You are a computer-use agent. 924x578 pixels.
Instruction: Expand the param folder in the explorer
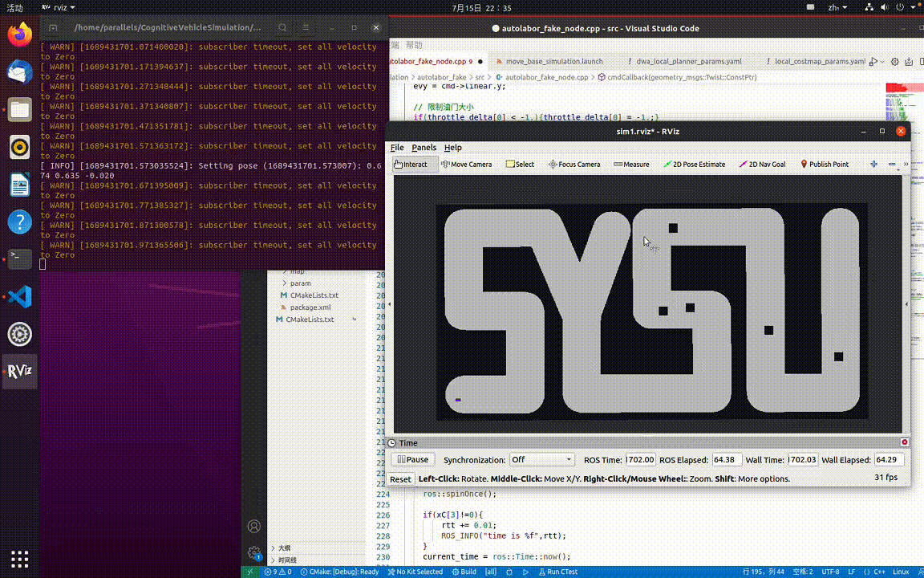[x=300, y=283]
